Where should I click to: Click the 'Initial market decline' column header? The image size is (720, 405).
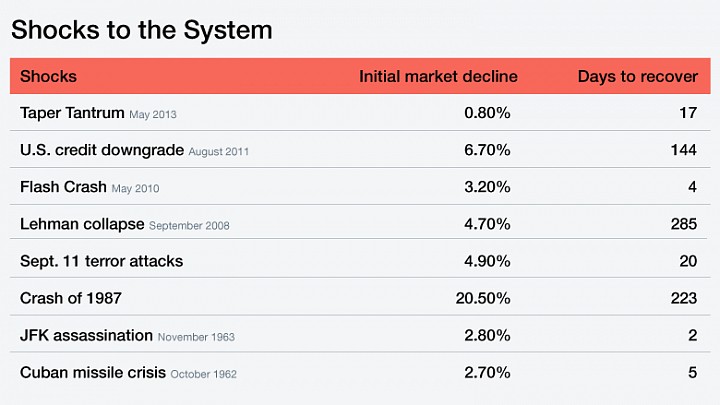[438, 76]
